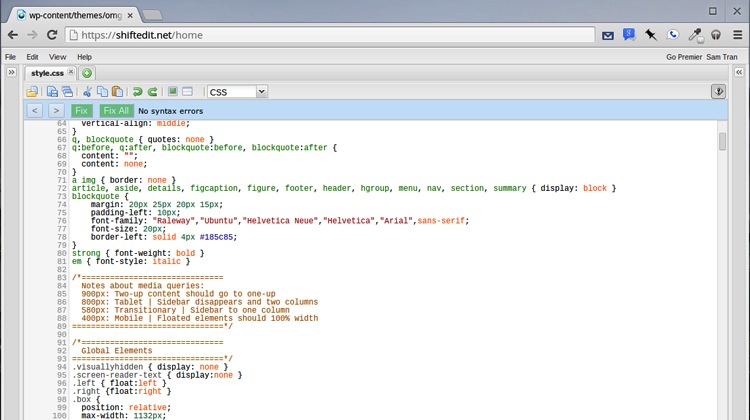This screenshot has width=750, height=420.
Task: Click line number 83 in the gutter
Action: (62, 278)
